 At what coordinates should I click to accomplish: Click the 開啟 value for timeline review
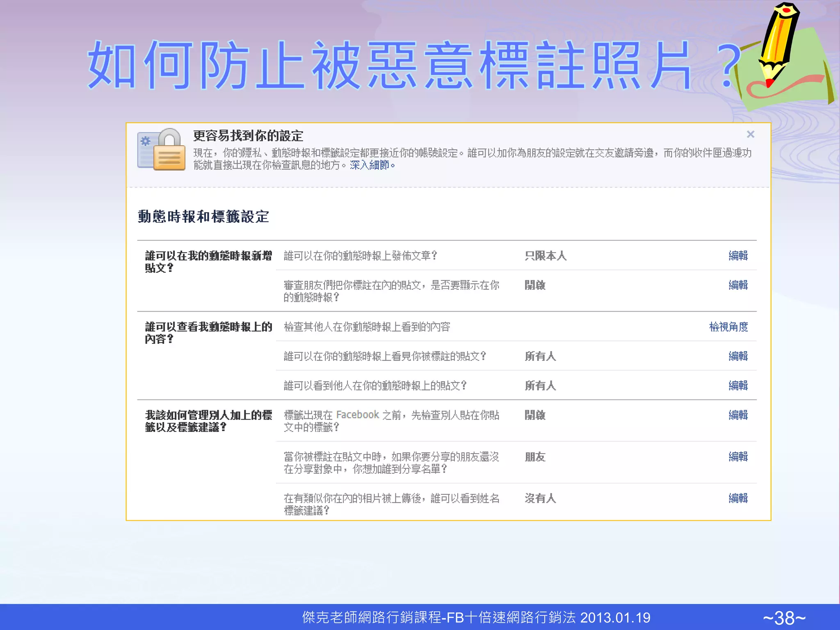click(535, 285)
